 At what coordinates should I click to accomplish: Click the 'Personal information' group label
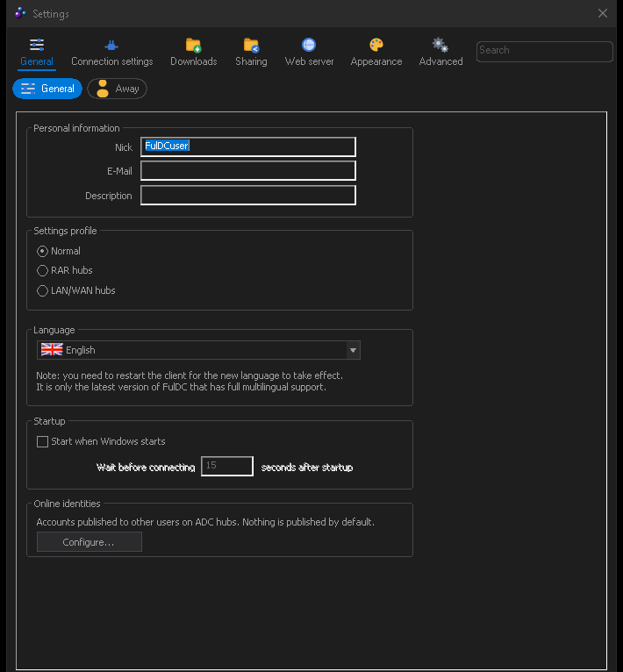76,128
